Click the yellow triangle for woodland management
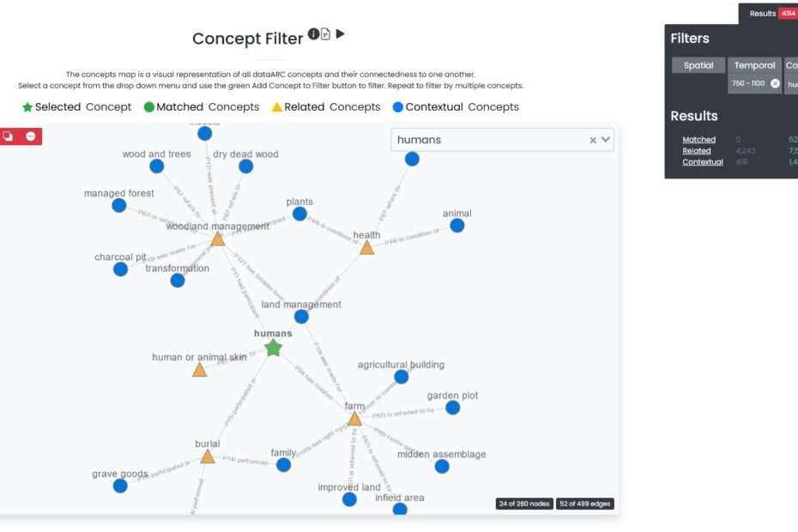The height and width of the screenshot is (532, 798). [217, 238]
